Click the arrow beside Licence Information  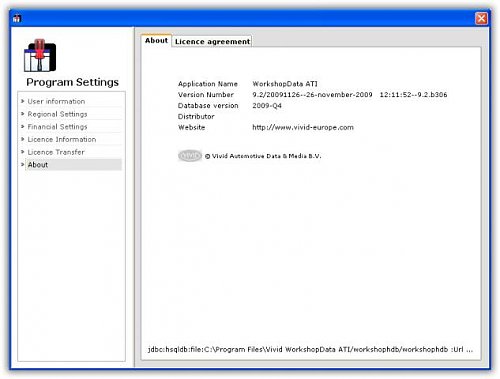click(23, 139)
